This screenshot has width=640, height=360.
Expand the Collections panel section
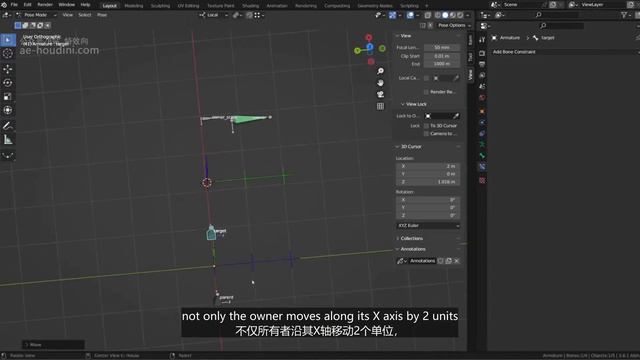(x=409, y=238)
